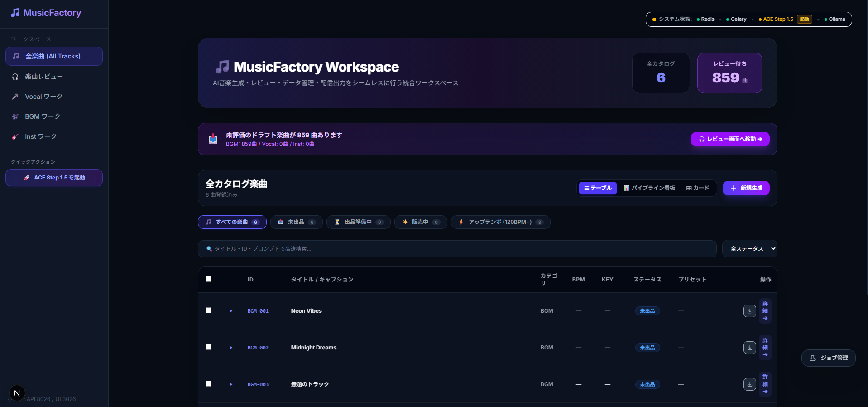This screenshot has width=868, height=407.
Task: Check the box for BGM-003 無題のトラック
Action: 209,384
